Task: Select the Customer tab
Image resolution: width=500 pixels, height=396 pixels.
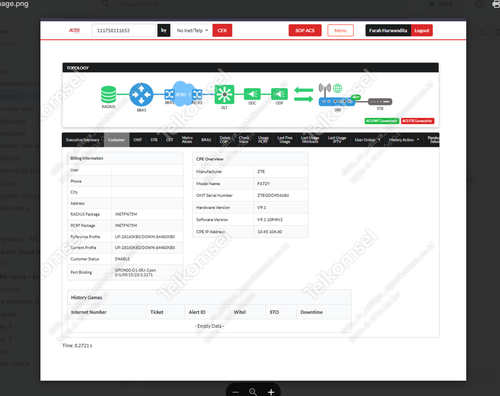Action: pos(116,140)
